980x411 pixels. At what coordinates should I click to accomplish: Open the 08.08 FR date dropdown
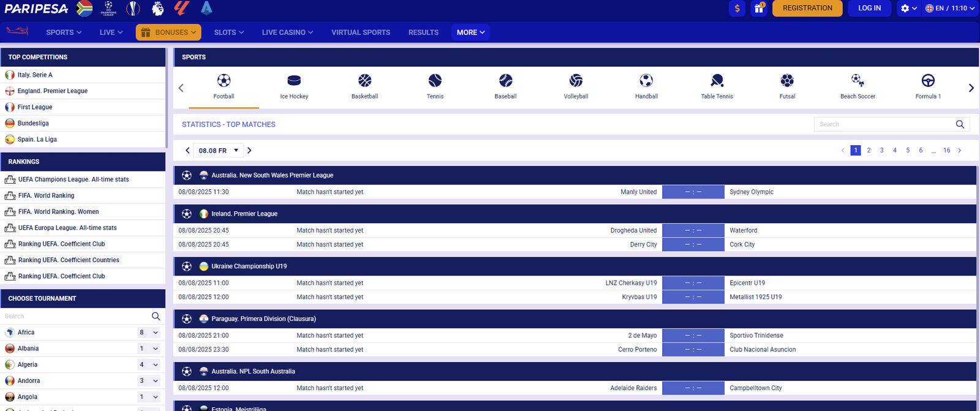point(219,151)
